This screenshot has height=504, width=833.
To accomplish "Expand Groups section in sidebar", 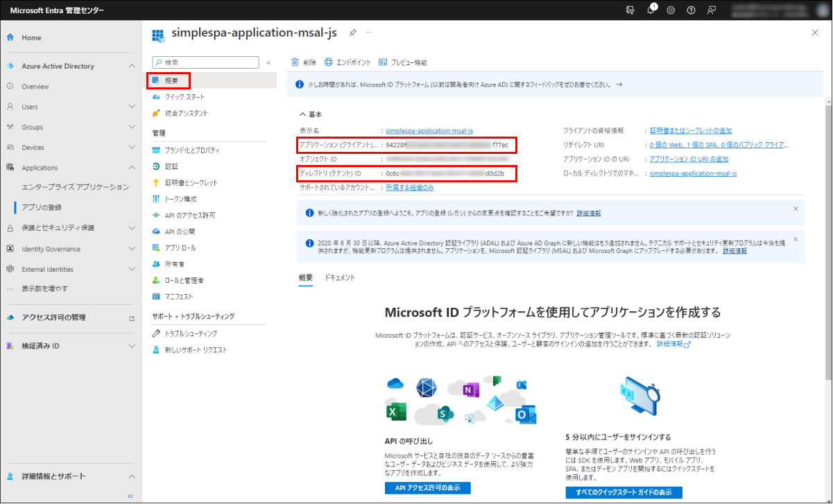I will [x=132, y=127].
